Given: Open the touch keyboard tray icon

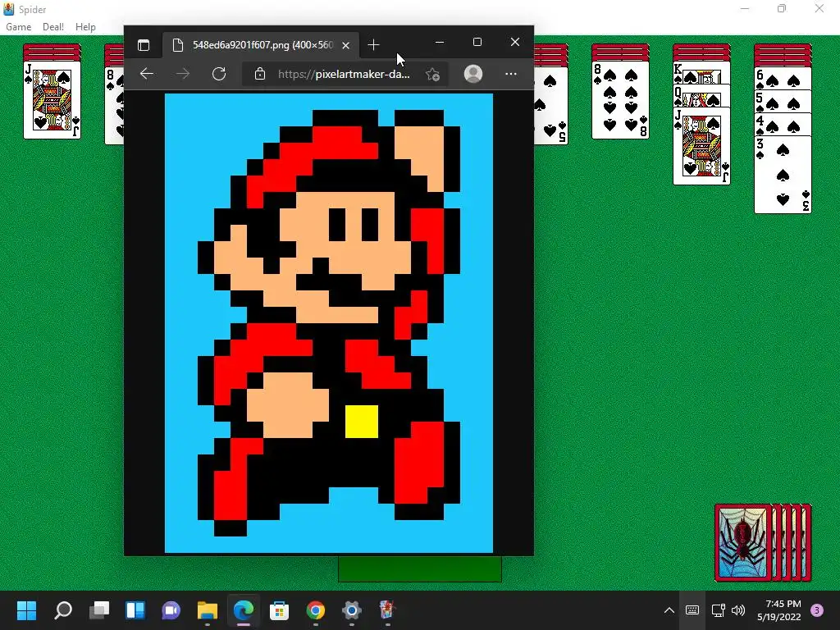Looking at the screenshot, I should [692, 610].
